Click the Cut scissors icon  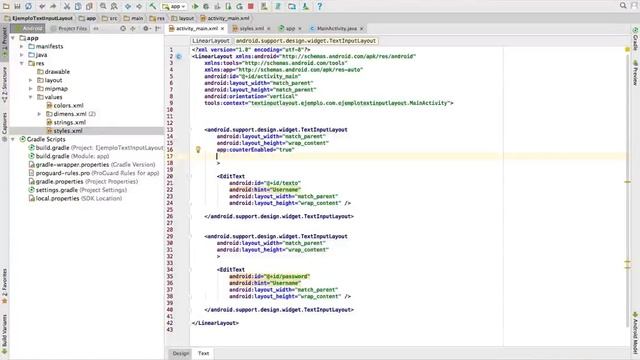pos(67,6)
